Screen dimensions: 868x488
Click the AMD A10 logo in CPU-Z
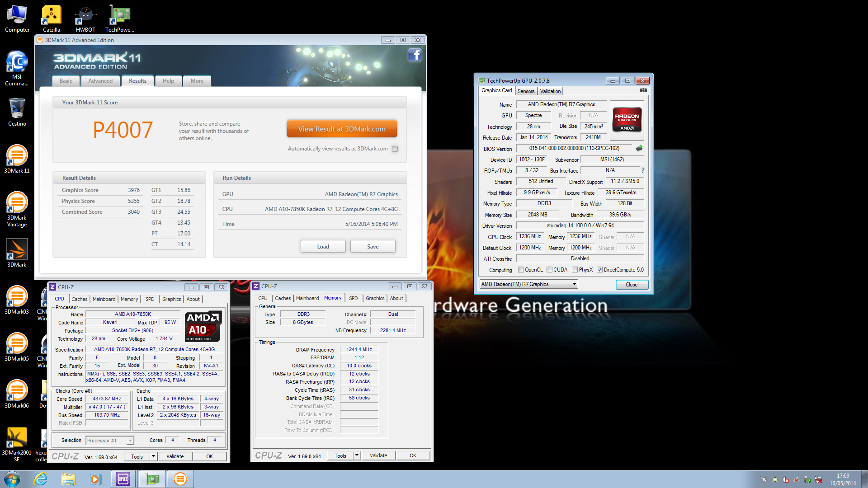tap(203, 326)
